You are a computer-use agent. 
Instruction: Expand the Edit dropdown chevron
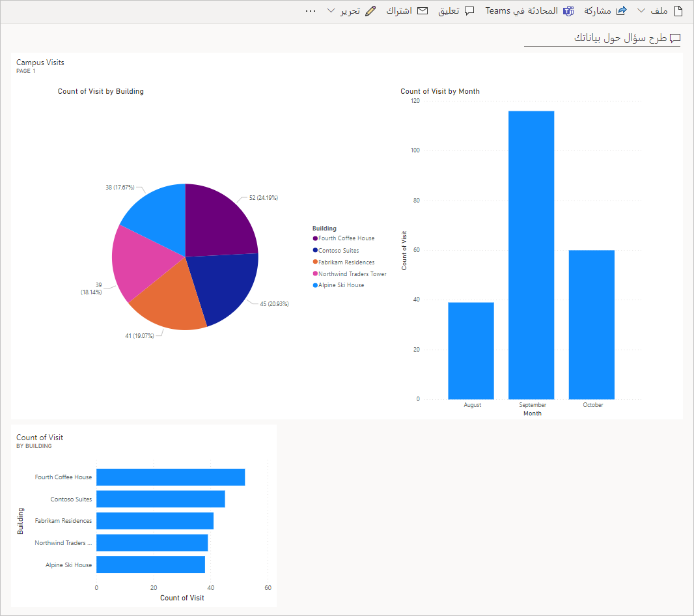coord(331,10)
